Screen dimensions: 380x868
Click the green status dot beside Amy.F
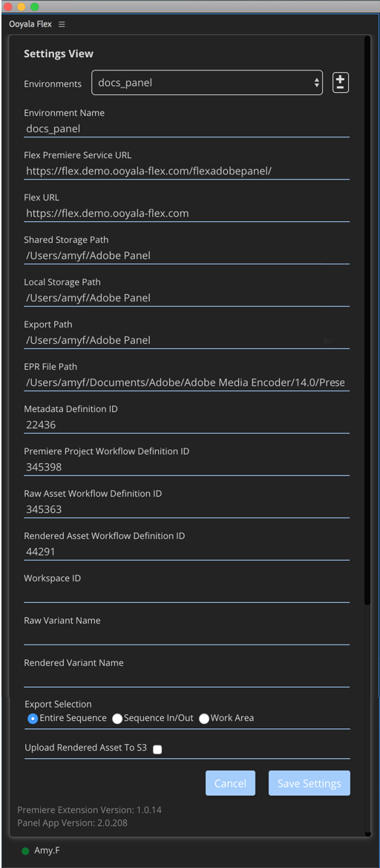pos(25,852)
